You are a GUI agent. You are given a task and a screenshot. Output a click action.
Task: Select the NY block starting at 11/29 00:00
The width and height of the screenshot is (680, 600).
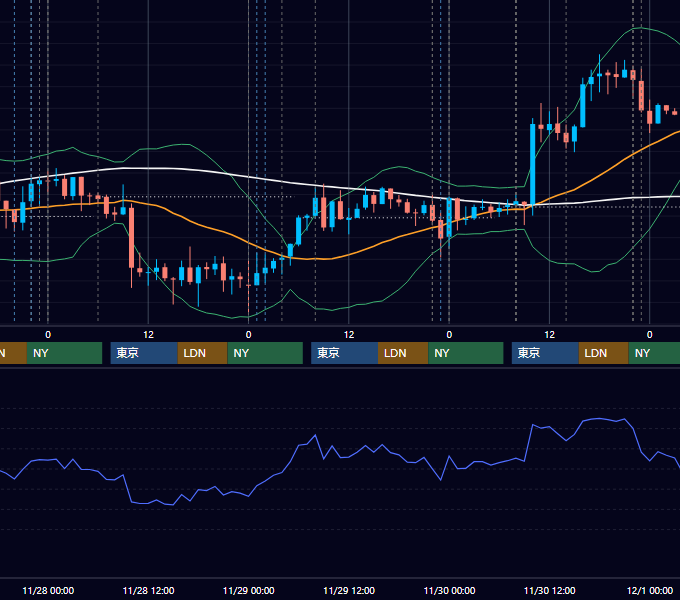[265, 353]
